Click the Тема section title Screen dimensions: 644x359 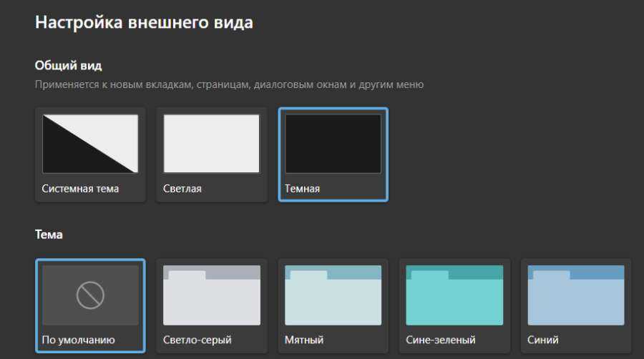point(49,235)
